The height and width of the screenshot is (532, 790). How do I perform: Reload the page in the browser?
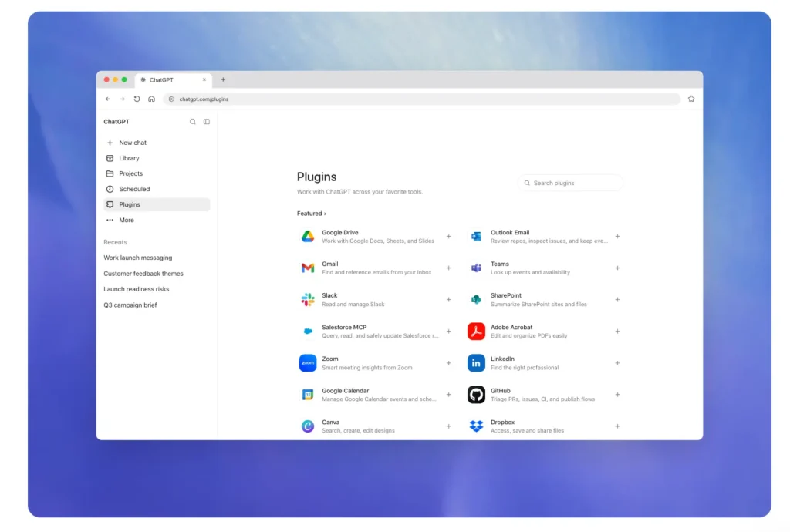(137, 99)
